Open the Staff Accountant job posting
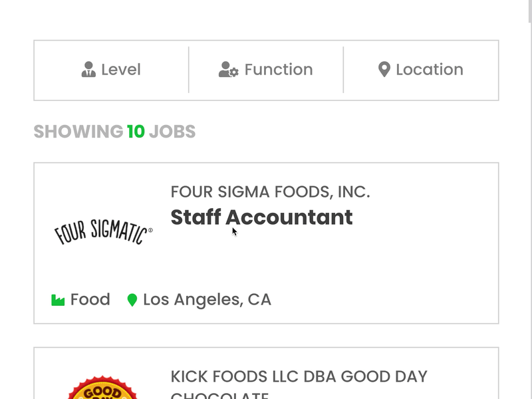 pyautogui.click(x=261, y=217)
